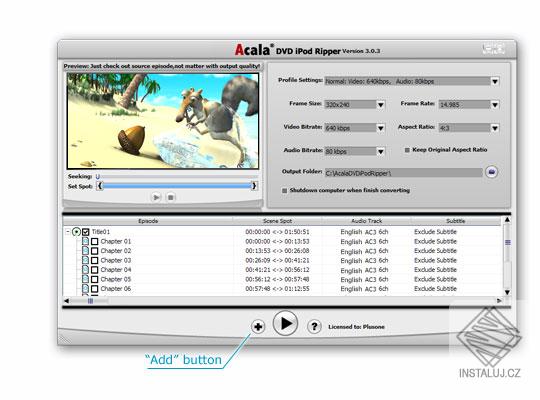Click the Seeking slider track
Screen dimensions: 540x400
pyautogui.click(x=177, y=177)
